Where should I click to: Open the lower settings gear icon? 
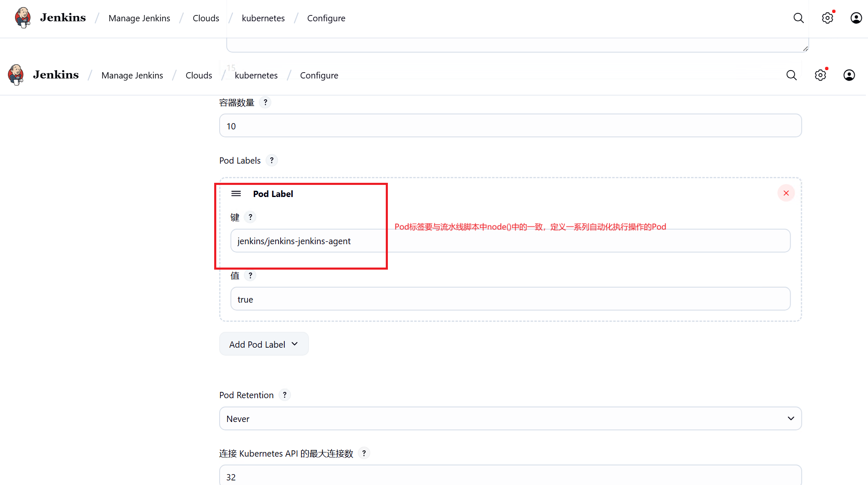pos(820,75)
